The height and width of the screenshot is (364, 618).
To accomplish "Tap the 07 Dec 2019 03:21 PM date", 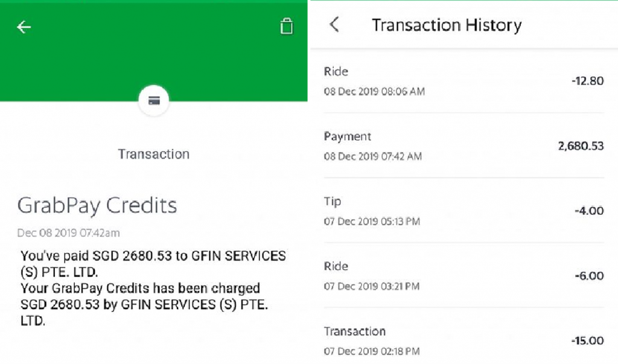I will coord(371,286).
